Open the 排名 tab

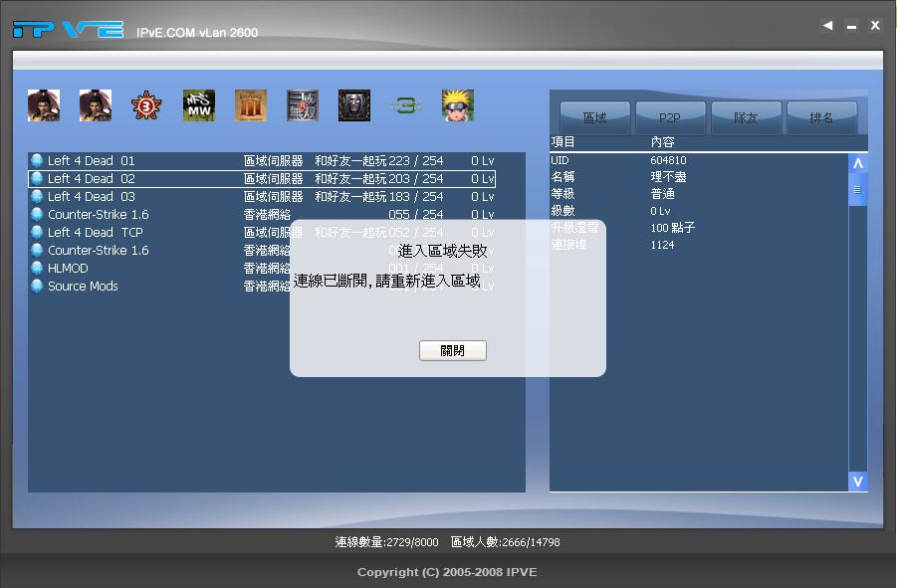(x=821, y=117)
